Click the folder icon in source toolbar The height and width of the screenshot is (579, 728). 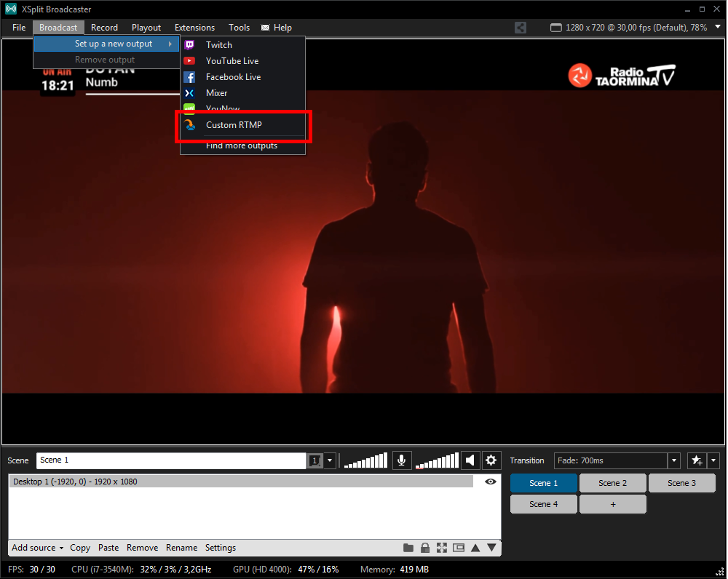click(408, 548)
